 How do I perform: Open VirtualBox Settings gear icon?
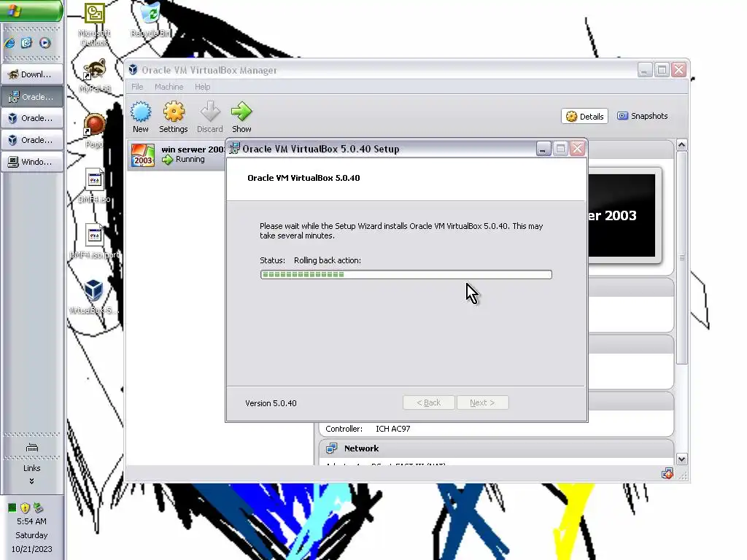[x=174, y=117]
